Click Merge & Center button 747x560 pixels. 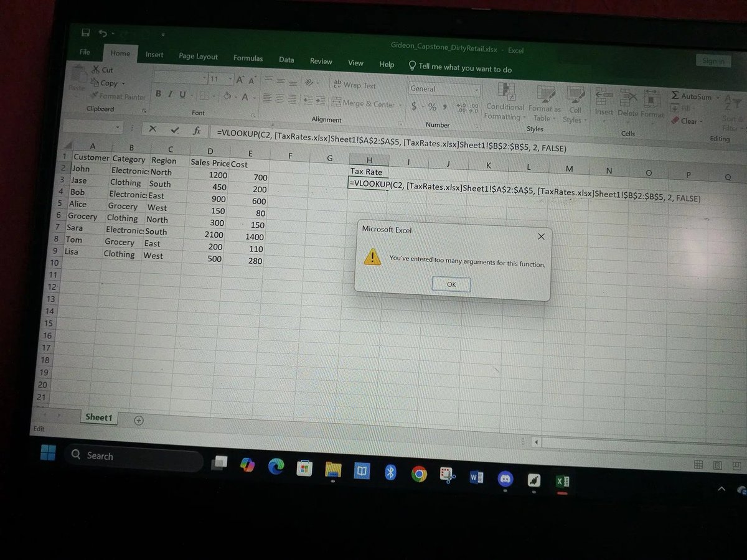point(364,103)
